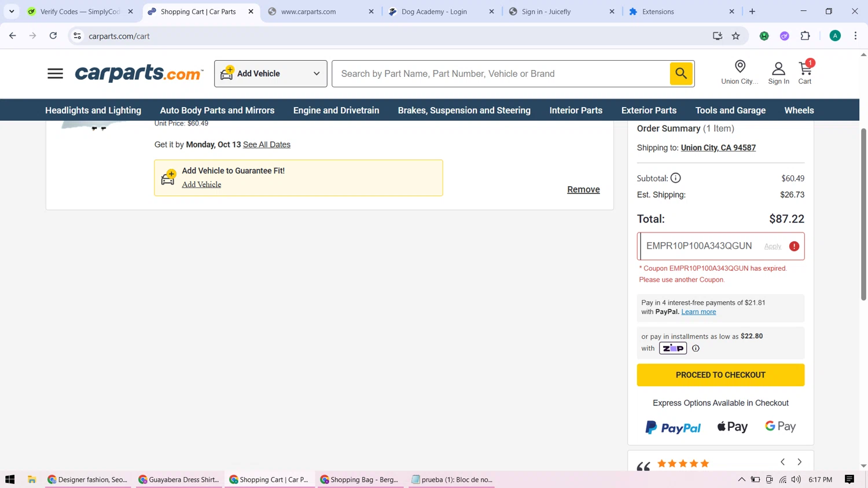Open Brakes, Suspension and Steering menu

[464, 110]
